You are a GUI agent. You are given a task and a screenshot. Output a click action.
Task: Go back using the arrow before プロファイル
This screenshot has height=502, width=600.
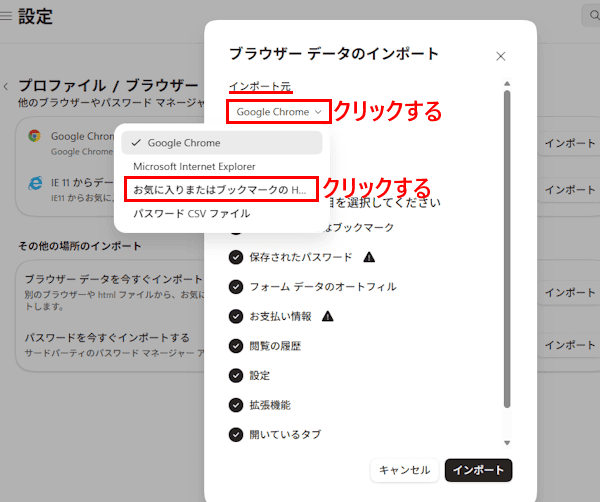point(6,86)
